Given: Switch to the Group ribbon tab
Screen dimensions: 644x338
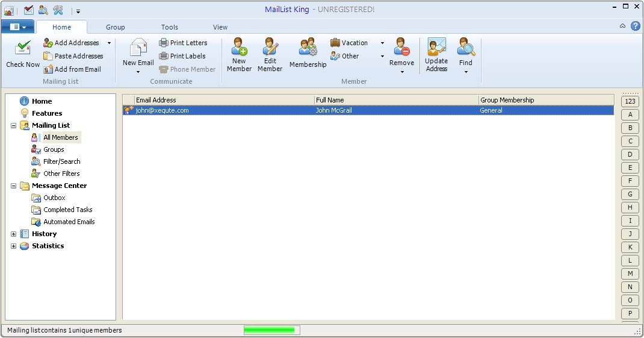Looking at the screenshot, I should click(x=116, y=27).
